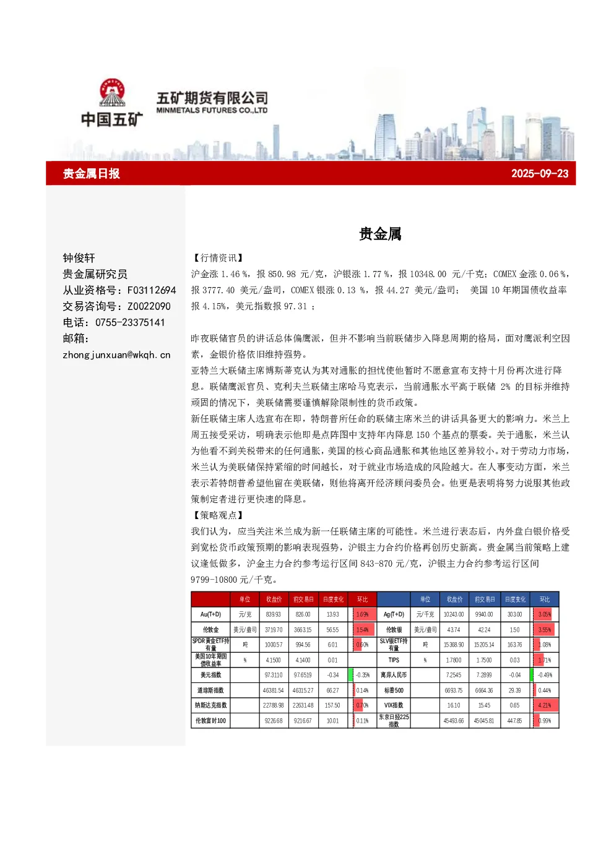This screenshot has width=614, height=868.
Task: Click the TIPS row label
Action: click(x=394, y=660)
